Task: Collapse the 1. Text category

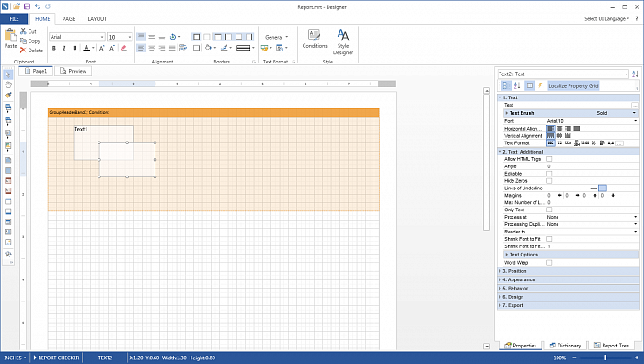Action: (x=500, y=97)
